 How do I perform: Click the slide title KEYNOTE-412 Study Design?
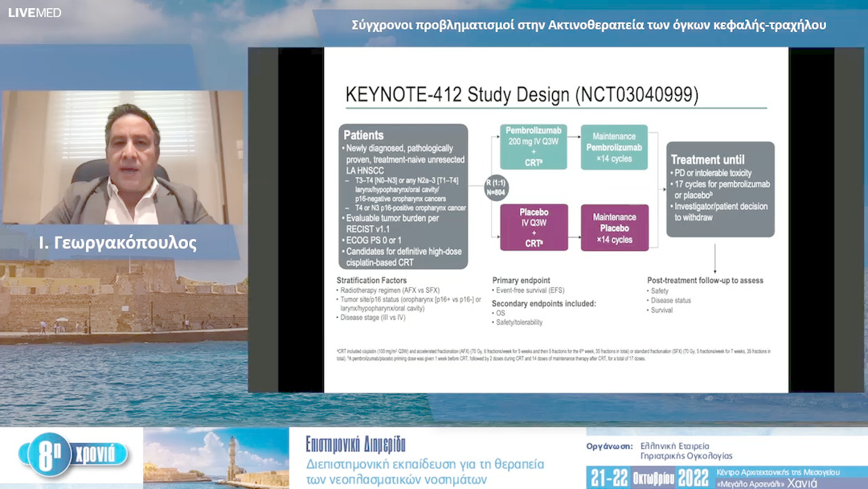[x=522, y=95]
